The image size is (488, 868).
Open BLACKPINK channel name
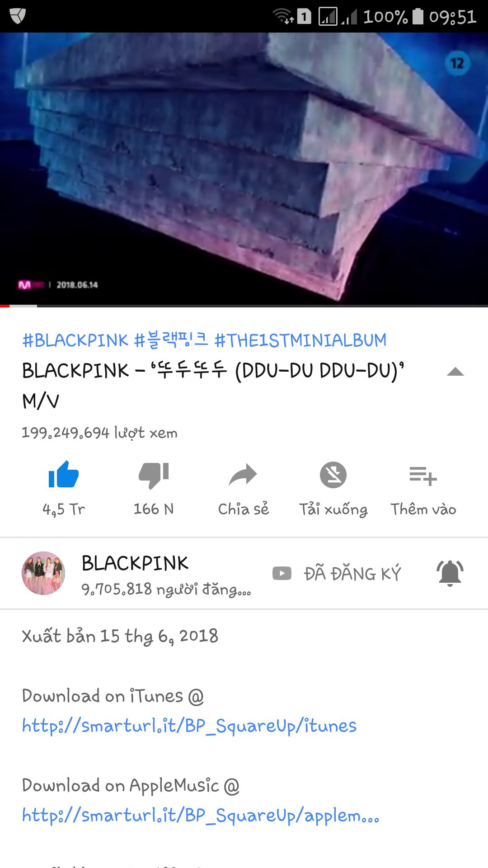tap(135, 563)
